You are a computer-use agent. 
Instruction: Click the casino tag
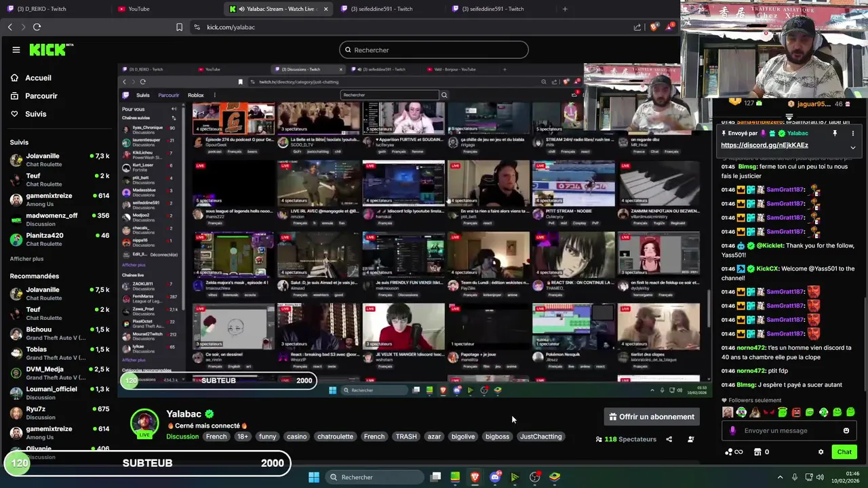(296, 436)
